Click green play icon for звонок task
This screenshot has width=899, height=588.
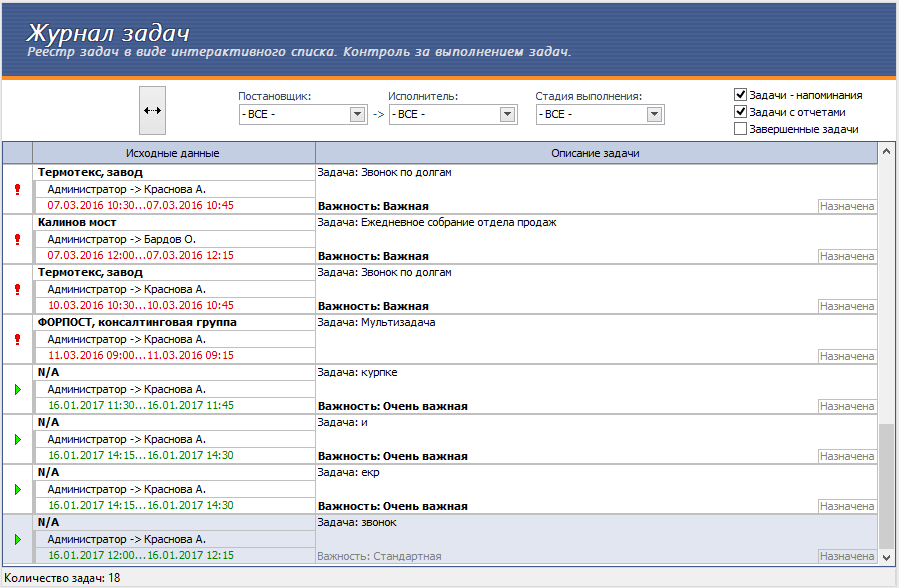click(x=17, y=540)
